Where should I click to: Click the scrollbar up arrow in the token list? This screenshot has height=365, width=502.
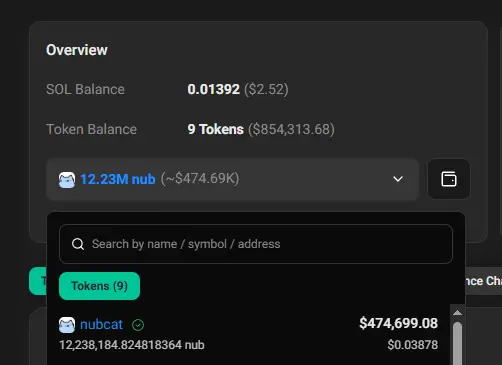click(x=458, y=312)
